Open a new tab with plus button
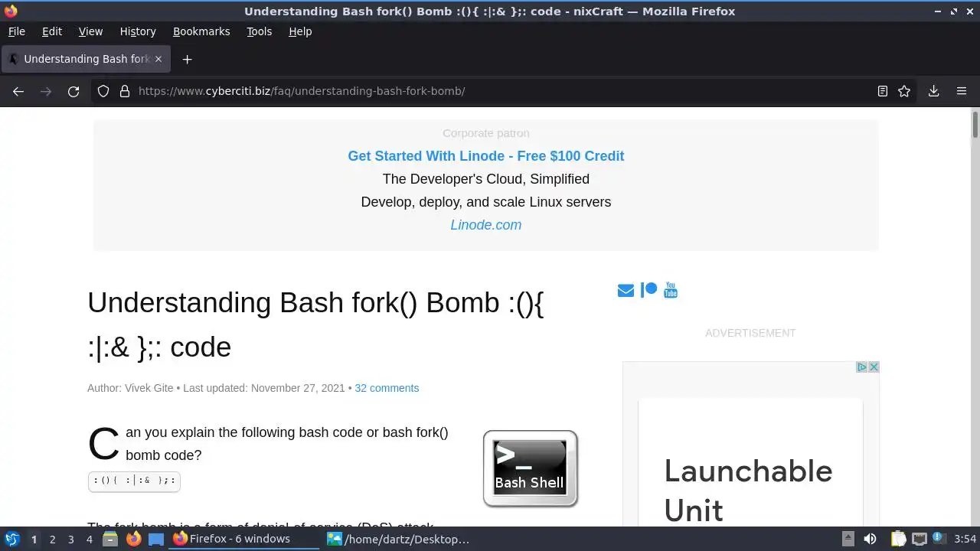This screenshot has height=551, width=980. [187, 59]
